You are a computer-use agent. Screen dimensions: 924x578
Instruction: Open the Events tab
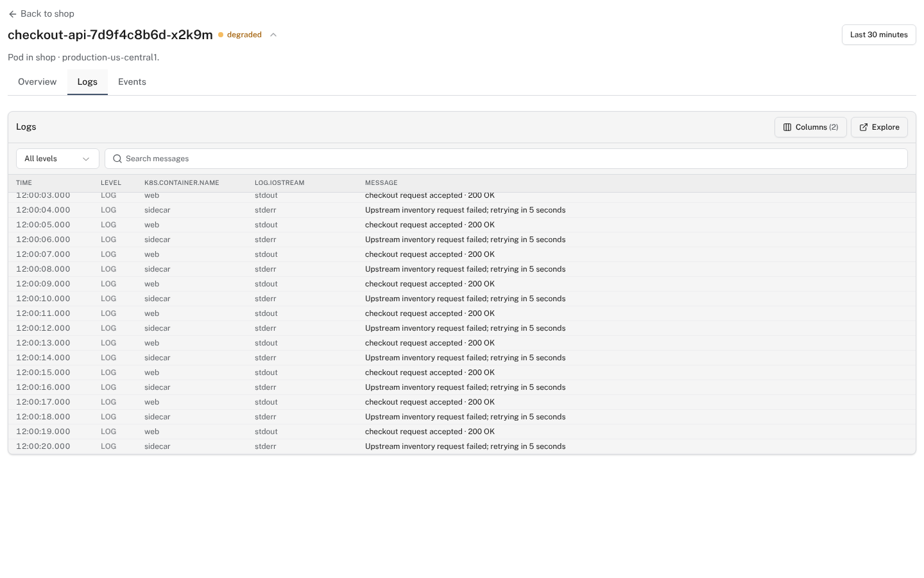(132, 82)
